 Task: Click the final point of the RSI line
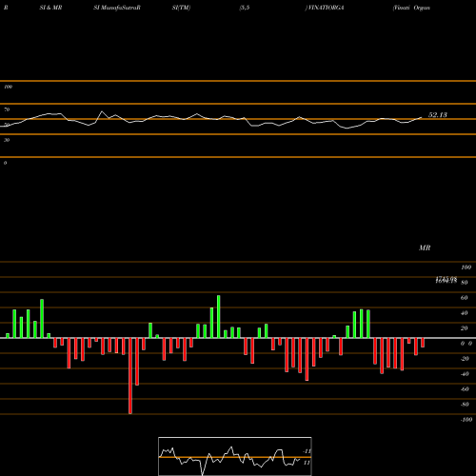[422, 117]
